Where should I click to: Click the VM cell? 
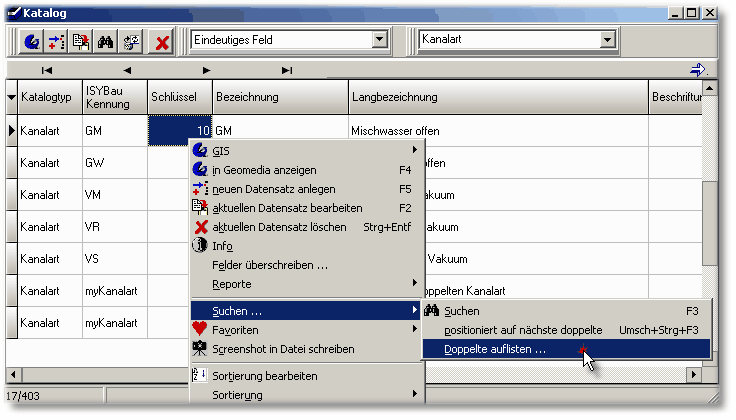click(x=115, y=195)
